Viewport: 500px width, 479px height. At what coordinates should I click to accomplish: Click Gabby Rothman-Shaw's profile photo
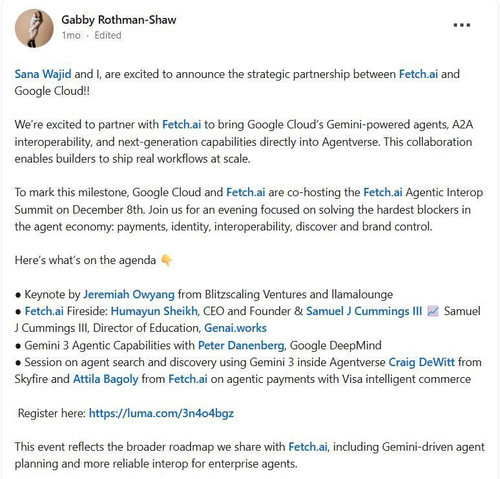click(x=34, y=28)
